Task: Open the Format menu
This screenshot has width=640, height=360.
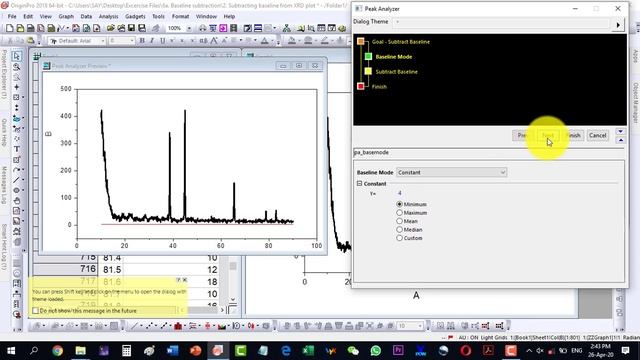Action: pyautogui.click(x=180, y=16)
